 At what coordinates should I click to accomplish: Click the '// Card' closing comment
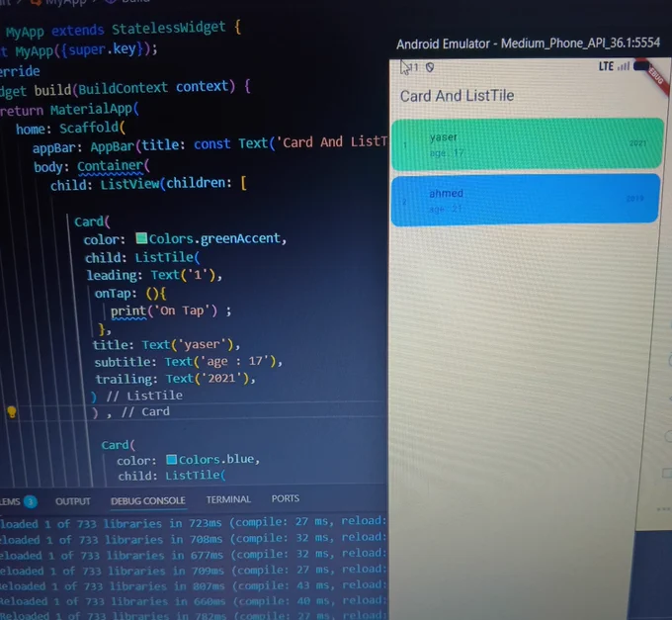[x=145, y=412]
